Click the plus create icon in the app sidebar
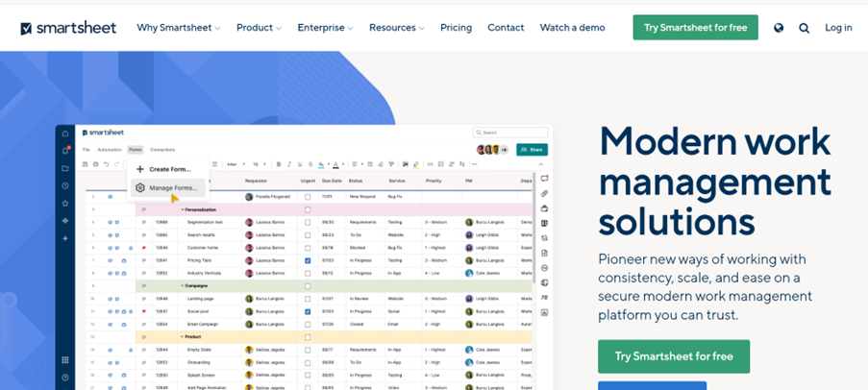The height and width of the screenshot is (390, 868). coord(65,238)
